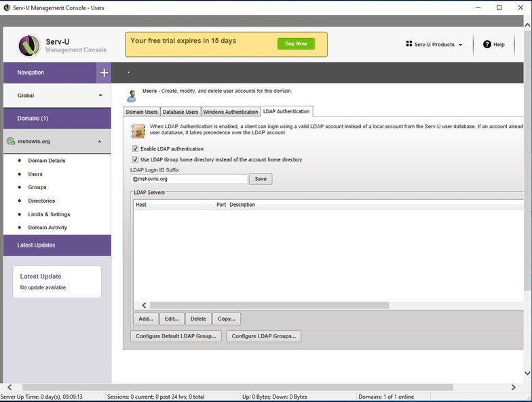Click Configure LDAP Groups button
532x402 pixels.
click(263, 336)
